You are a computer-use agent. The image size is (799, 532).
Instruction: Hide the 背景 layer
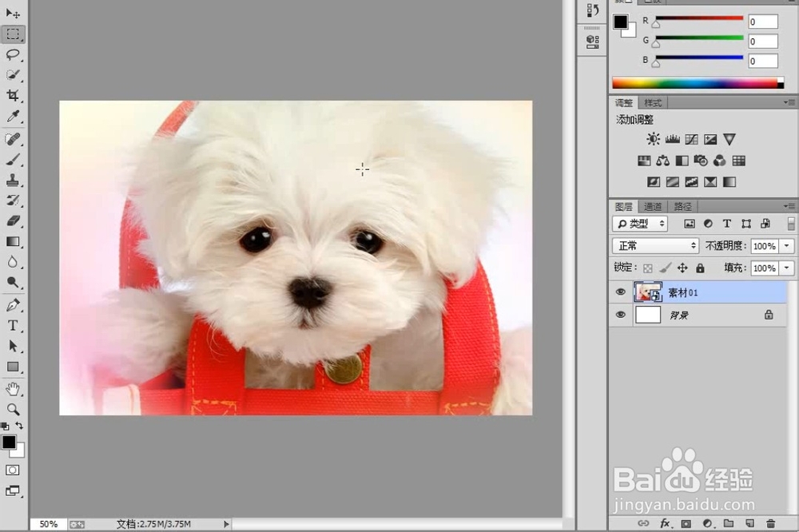(620, 315)
